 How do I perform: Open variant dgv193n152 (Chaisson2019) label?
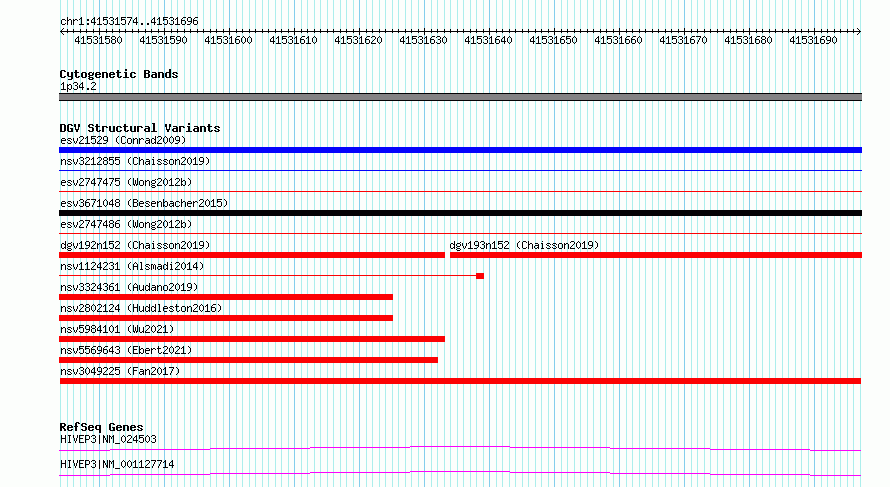tap(524, 245)
